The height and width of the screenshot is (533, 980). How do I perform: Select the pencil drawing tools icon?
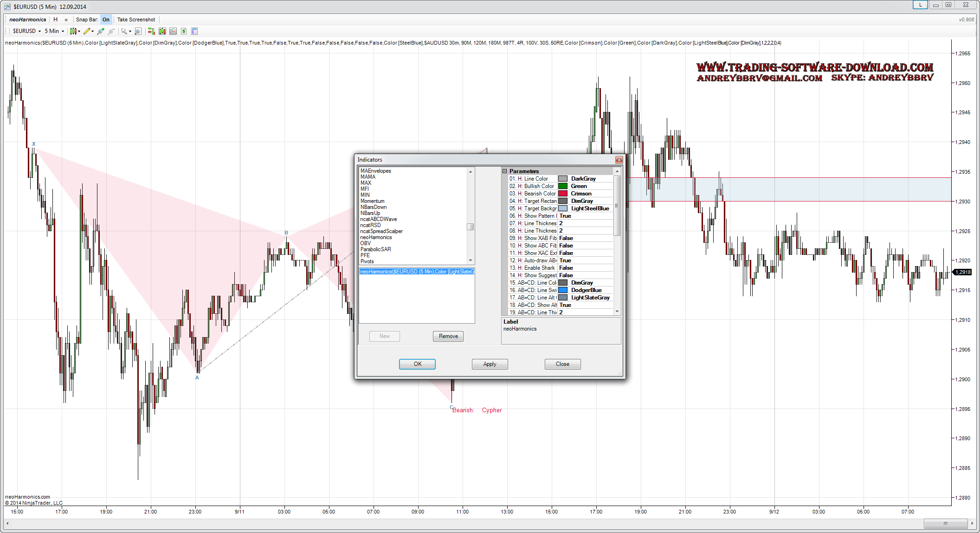point(87,31)
